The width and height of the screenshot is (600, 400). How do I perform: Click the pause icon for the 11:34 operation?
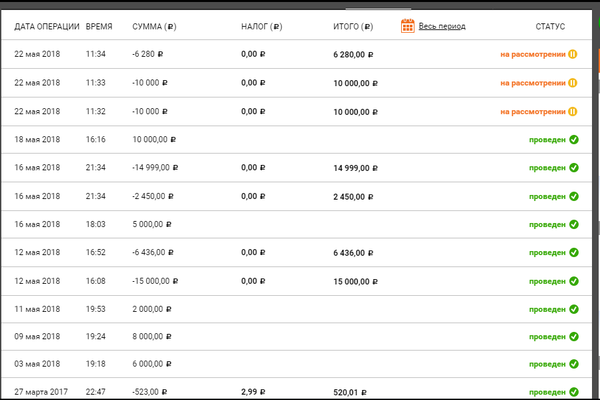coord(574,55)
